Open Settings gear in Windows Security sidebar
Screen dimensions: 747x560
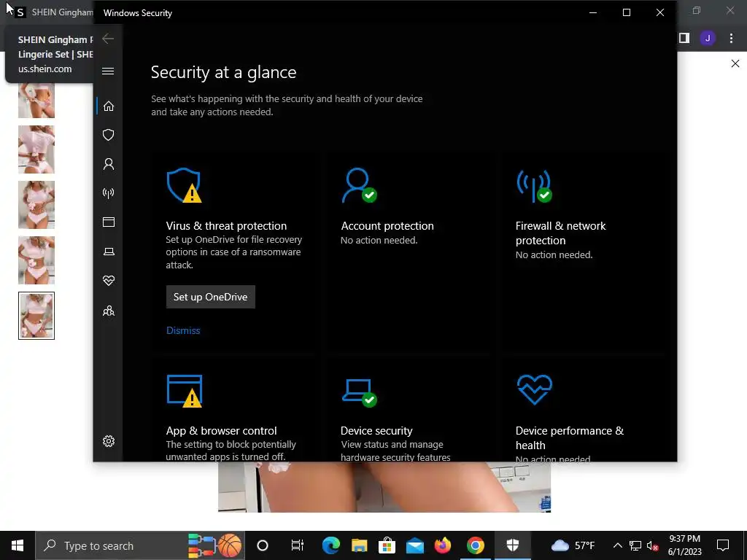pos(109,441)
